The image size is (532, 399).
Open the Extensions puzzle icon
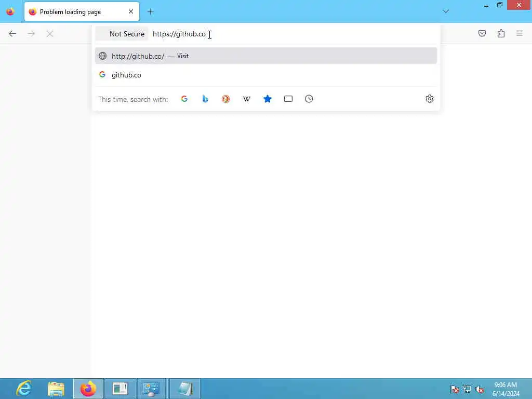[501, 33]
